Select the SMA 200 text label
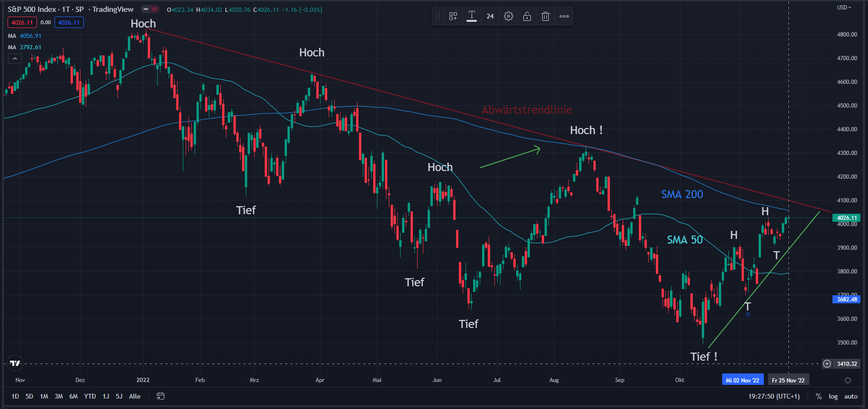Image resolution: width=868 pixels, height=409 pixels. click(x=682, y=194)
